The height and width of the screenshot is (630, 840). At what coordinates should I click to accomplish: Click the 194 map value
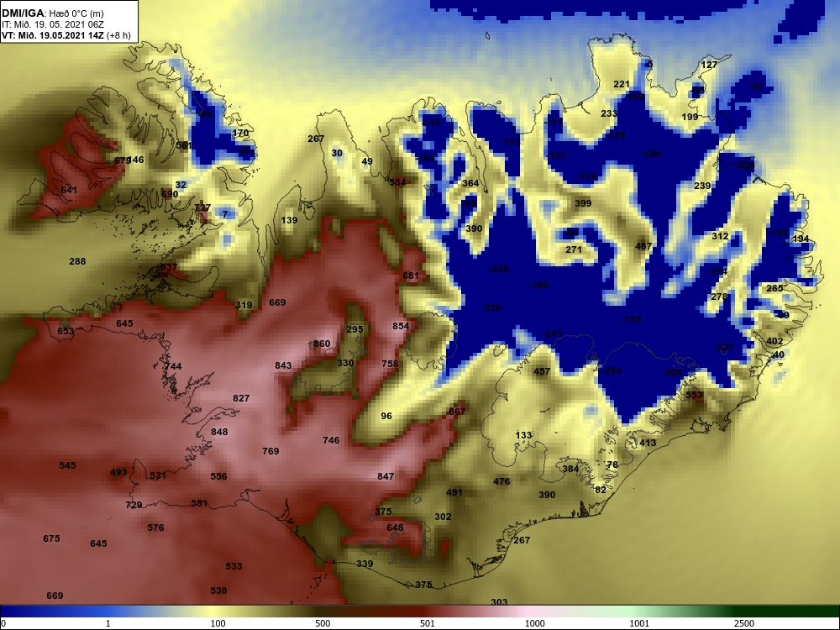pos(801,239)
